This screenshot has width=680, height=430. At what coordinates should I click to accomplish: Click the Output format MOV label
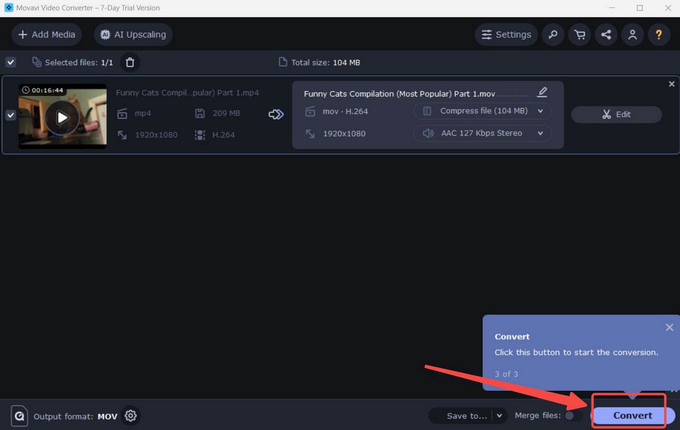75,417
